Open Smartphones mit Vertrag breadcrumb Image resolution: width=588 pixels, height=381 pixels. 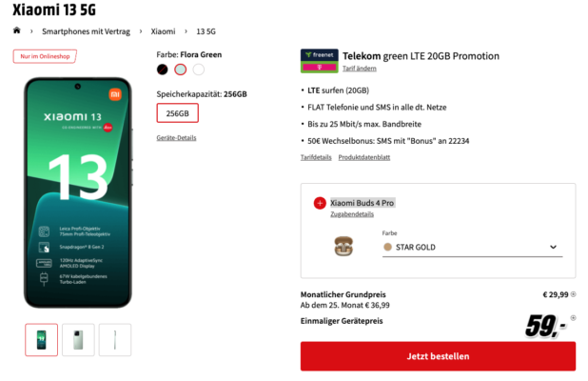pos(86,31)
